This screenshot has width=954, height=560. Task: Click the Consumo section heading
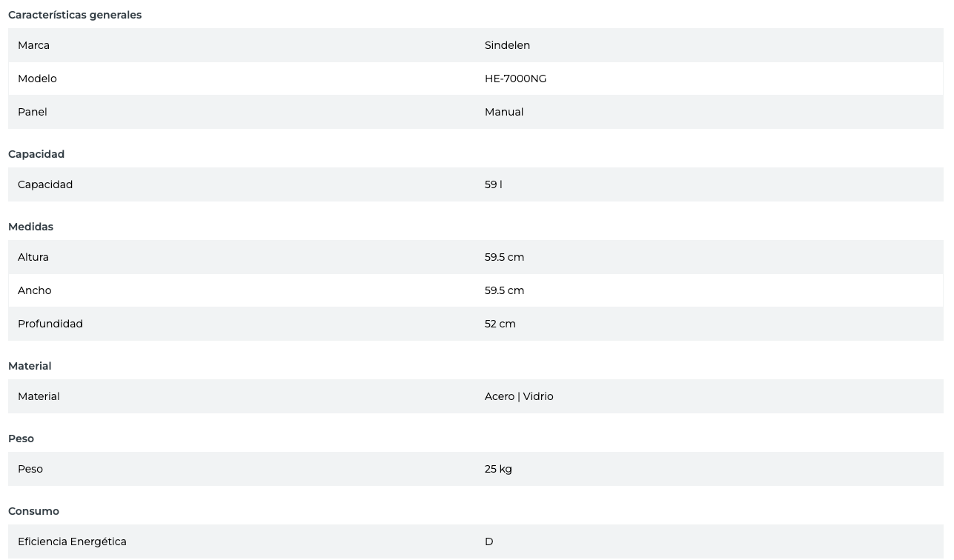pos(33,511)
